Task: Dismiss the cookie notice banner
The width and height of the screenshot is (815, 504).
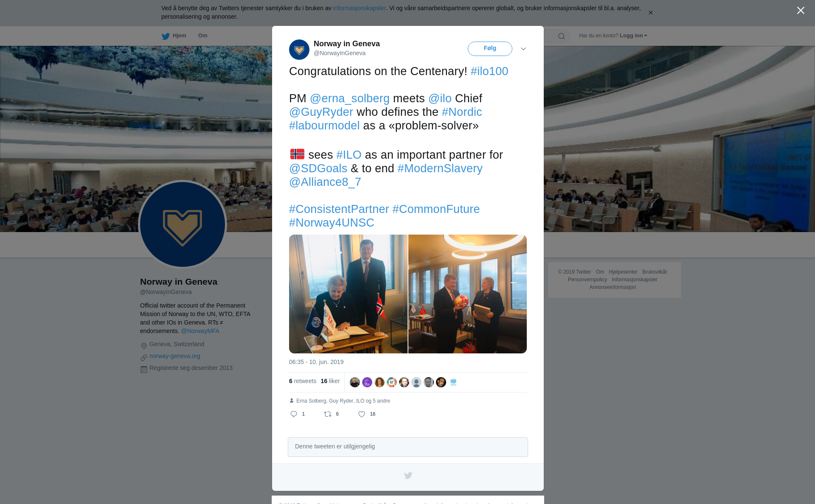Action: [x=650, y=13]
